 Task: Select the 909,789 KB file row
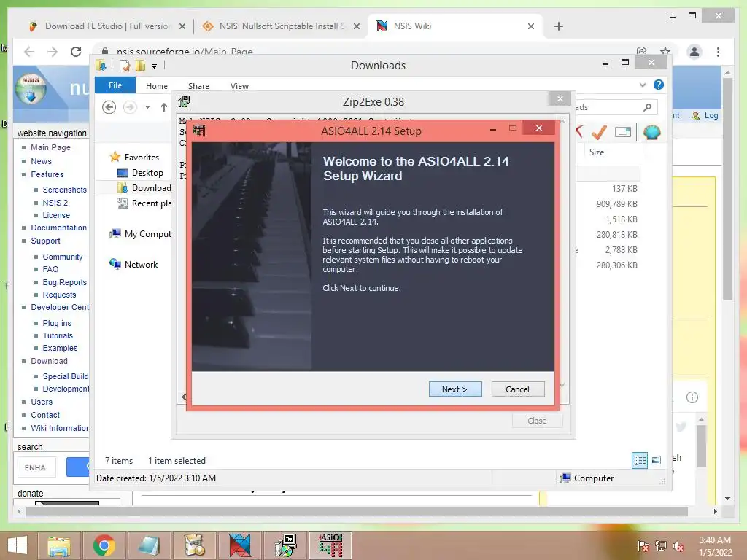pos(616,204)
